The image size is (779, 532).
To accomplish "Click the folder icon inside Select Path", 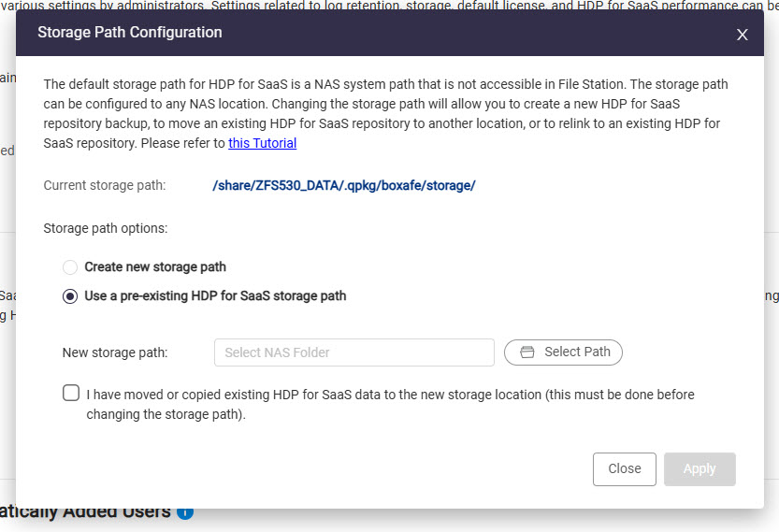I will [x=527, y=352].
